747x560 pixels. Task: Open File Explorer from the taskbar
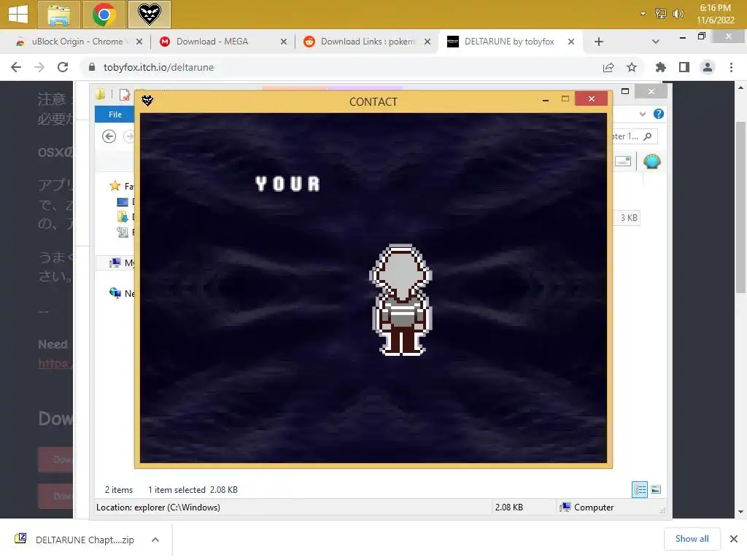(58, 15)
